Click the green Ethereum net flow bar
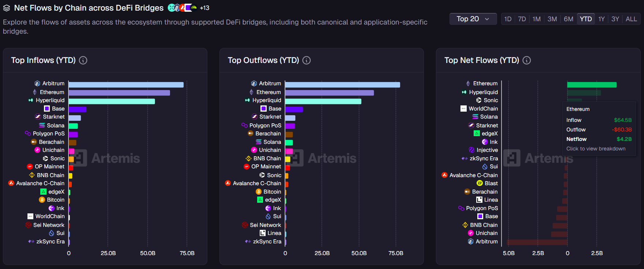 pos(591,85)
